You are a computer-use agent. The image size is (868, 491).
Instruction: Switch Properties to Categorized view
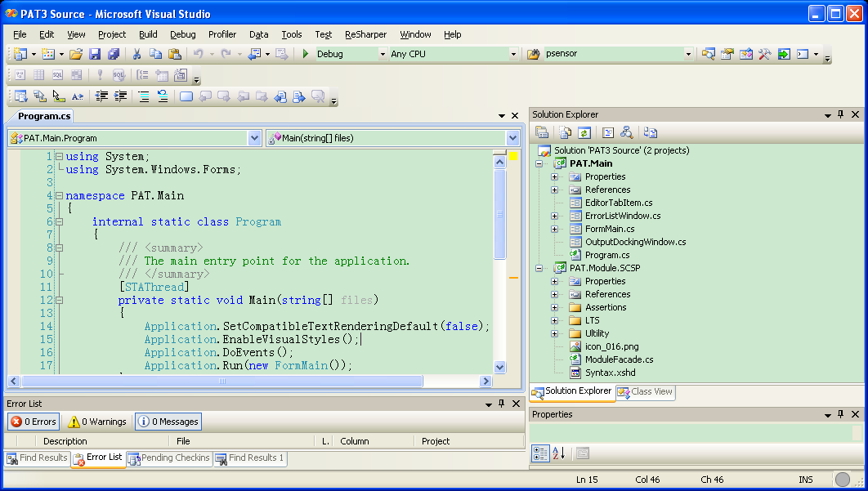pyautogui.click(x=539, y=453)
